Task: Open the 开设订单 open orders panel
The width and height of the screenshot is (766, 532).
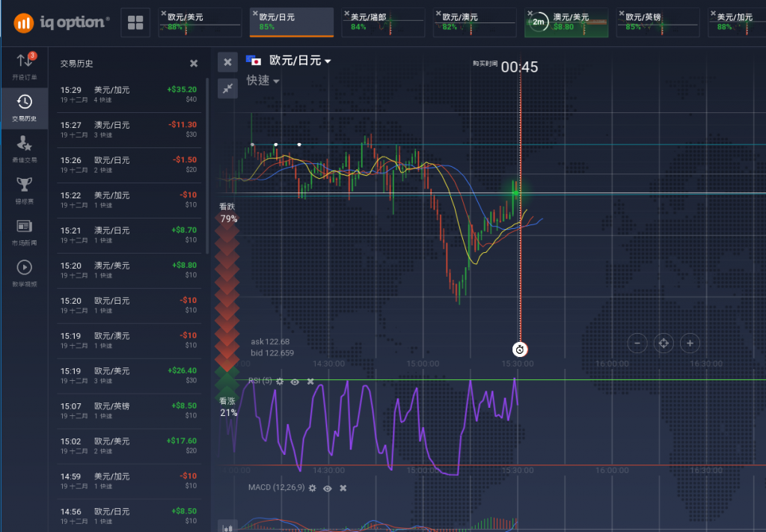Action: [24, 67]
